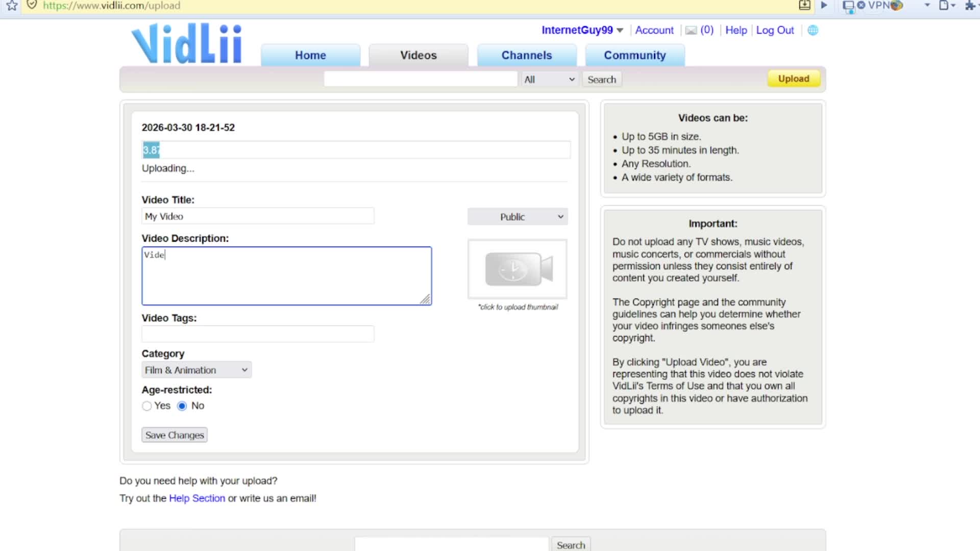The height and width of the screenshot is (551, 980).
Task: Open the downloads tray icon in address bar
Action: [804, 5]
